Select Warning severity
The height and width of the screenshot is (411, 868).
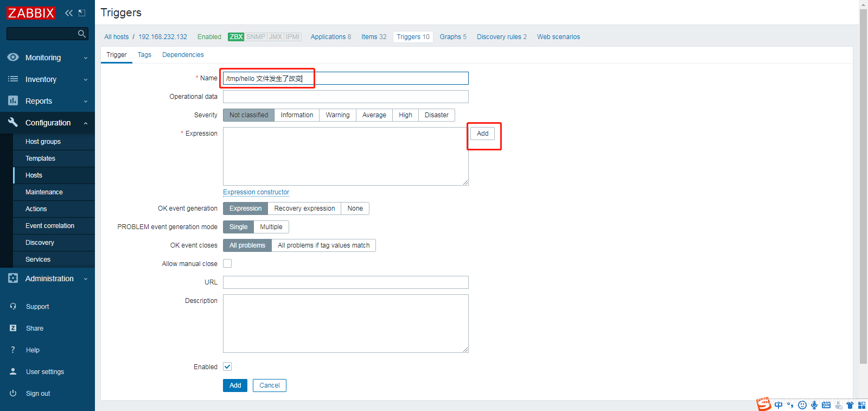click(x=337, y=115)
